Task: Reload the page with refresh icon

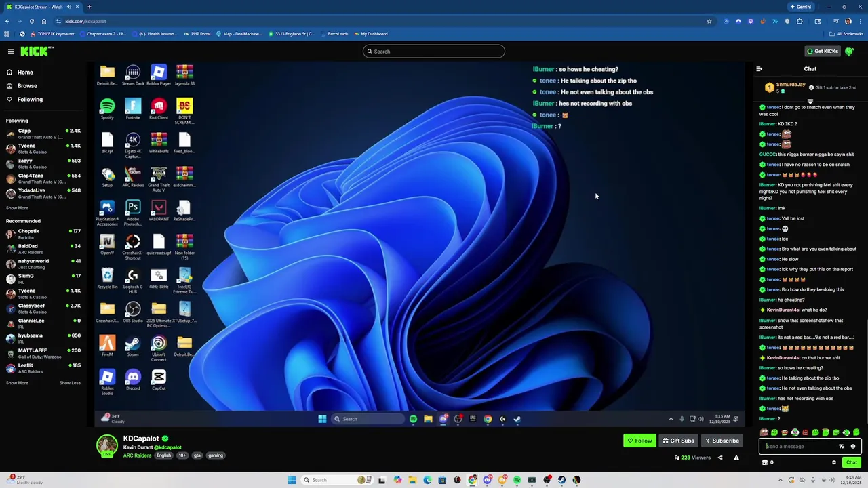Action: [x=31, y=21]
